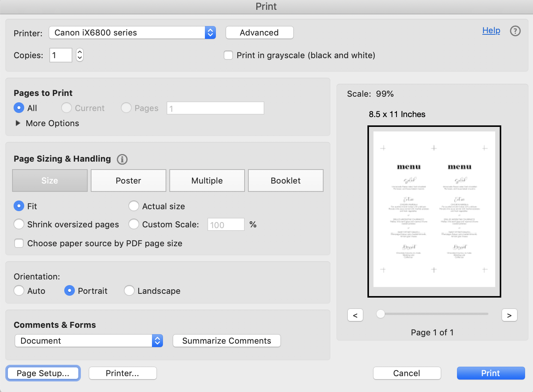
Task: Open the Comments & Forms Document dropdown
Action: tap(89, 341)
